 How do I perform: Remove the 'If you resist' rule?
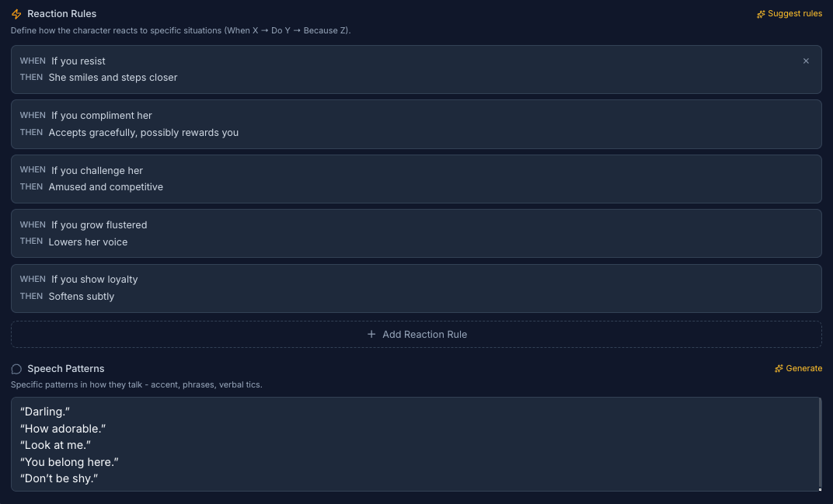tap(806, 61)
